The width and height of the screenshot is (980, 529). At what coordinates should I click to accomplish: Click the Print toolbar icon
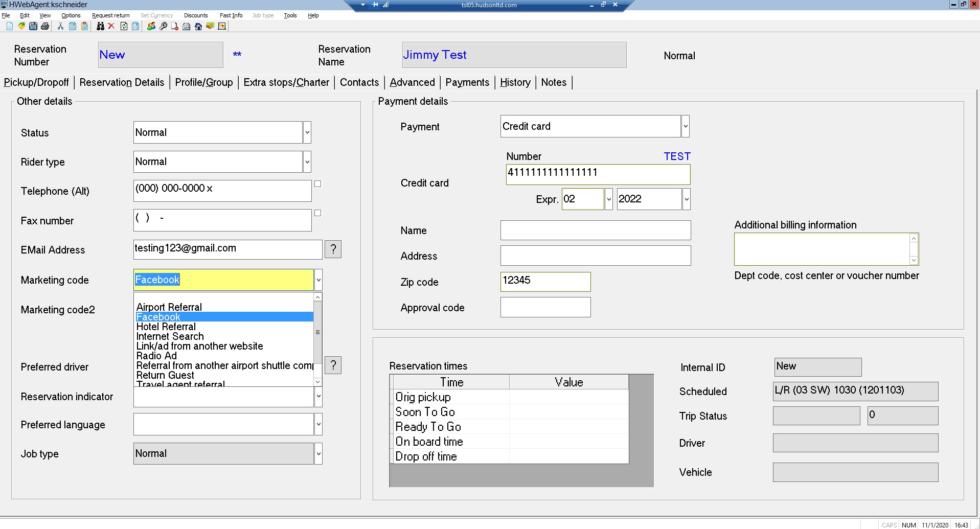point(45,26)
